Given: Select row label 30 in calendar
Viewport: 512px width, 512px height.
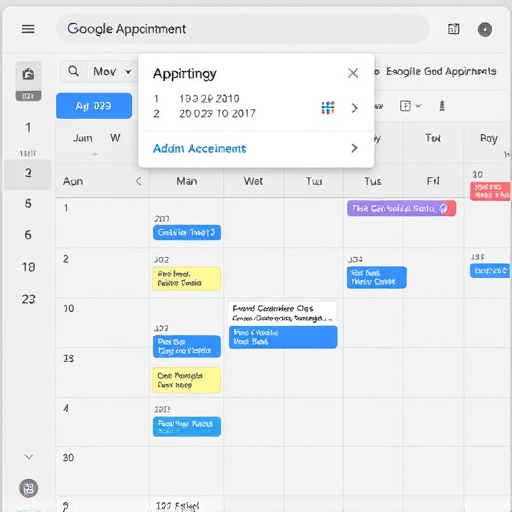Looking at the screenshot, I should tap(68, 458).
